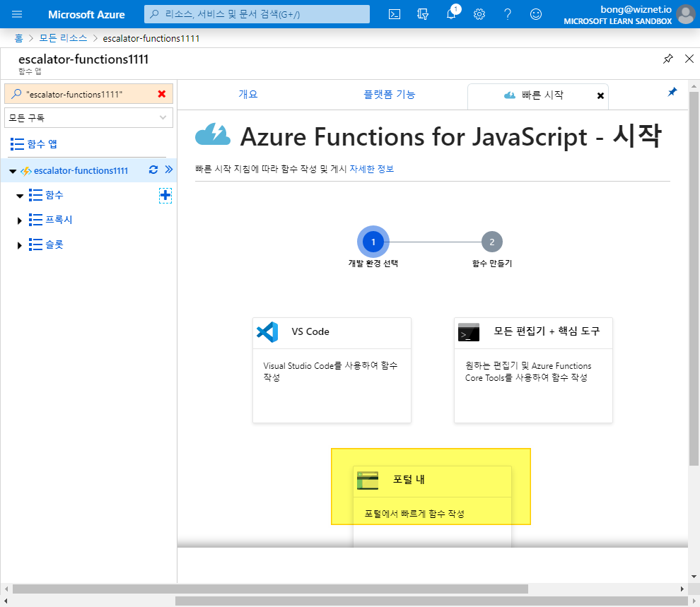
Task: Focus the top resource search box
Action: pos(257,14)
